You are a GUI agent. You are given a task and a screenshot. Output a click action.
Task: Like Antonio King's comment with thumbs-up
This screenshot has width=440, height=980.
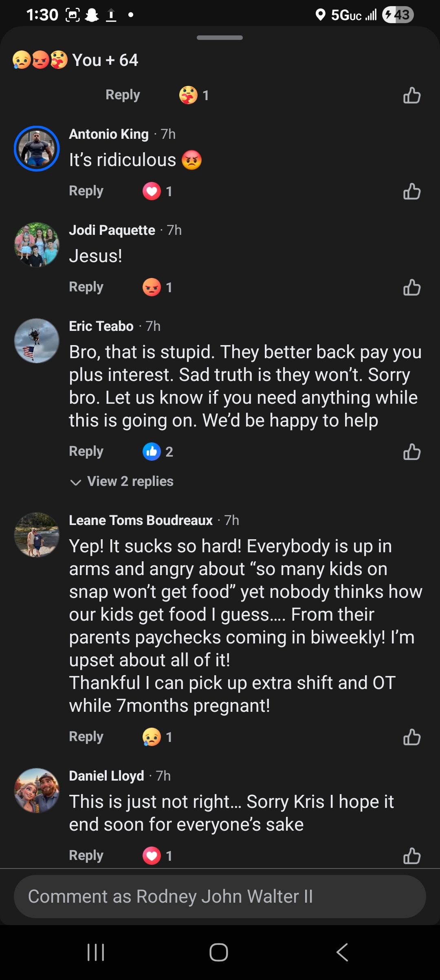(411, 191)
